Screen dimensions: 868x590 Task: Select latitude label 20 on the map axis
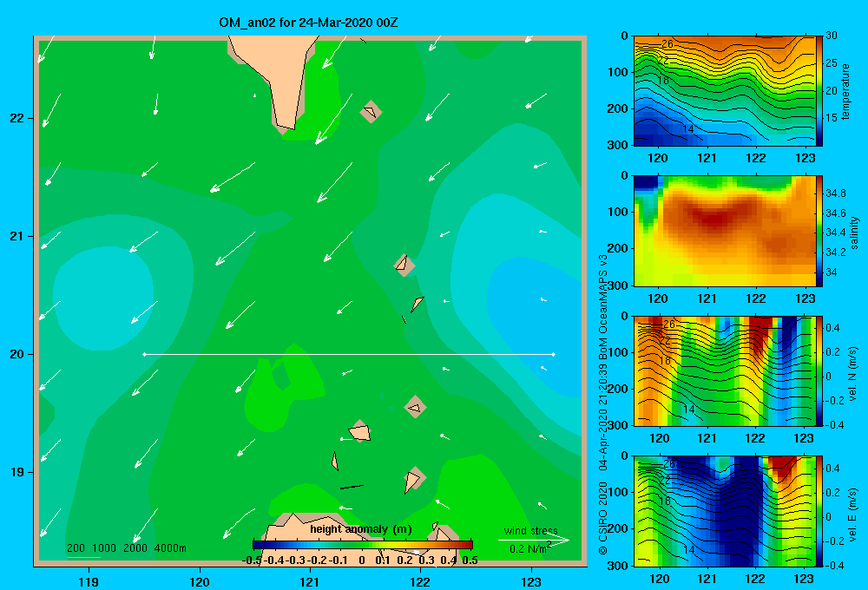(x=17, y=354)
